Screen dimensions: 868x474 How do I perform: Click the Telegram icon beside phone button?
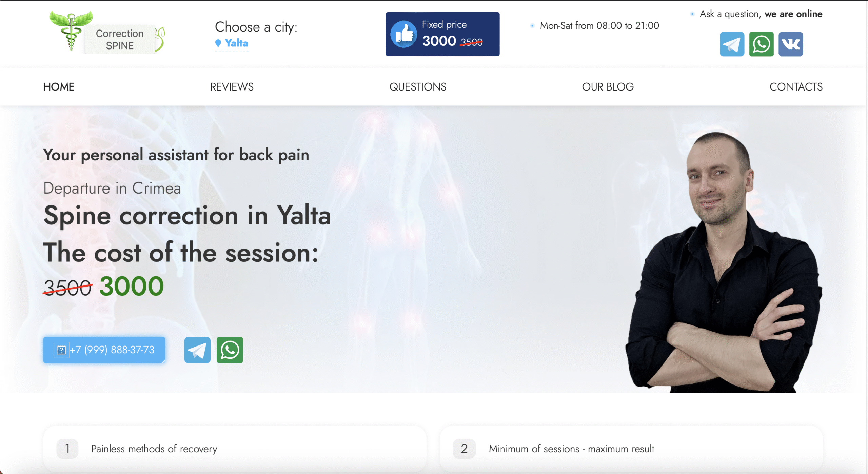[197, 350]
